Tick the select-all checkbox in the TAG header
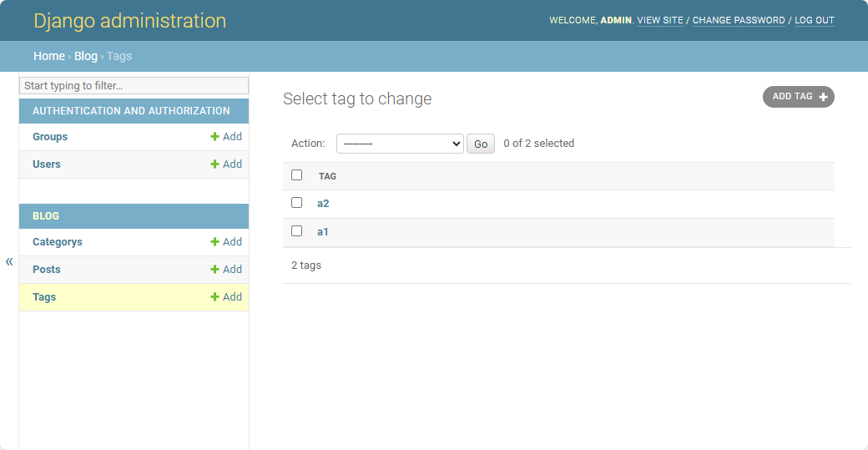868x450 pixels. click(297, 175)
